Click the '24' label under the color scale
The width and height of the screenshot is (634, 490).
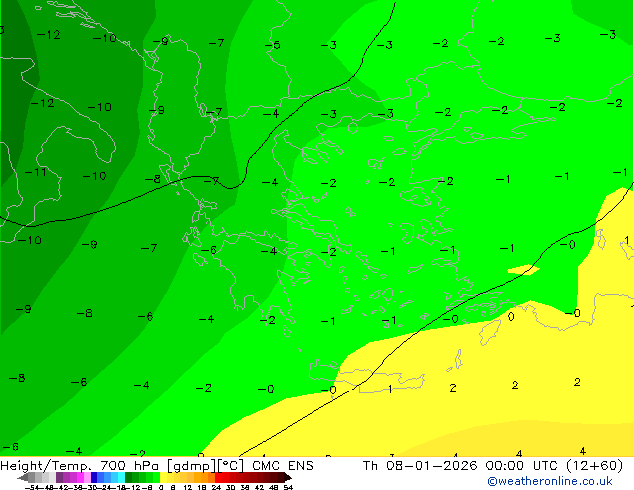[x=216, y=487]
